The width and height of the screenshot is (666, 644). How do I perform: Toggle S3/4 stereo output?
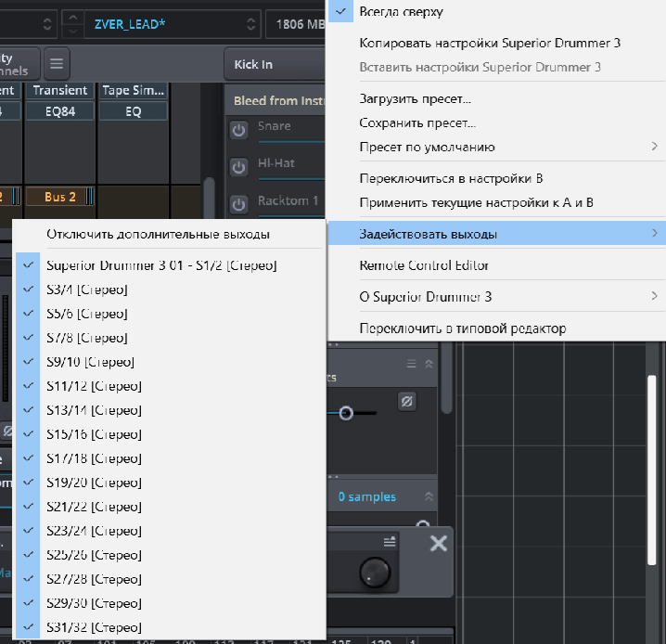(x=170, y=290)
